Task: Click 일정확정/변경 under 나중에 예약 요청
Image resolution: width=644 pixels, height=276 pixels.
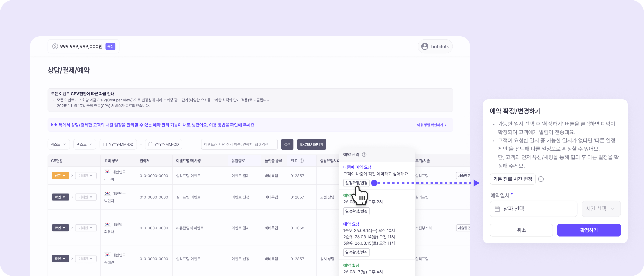Action: 356,183
